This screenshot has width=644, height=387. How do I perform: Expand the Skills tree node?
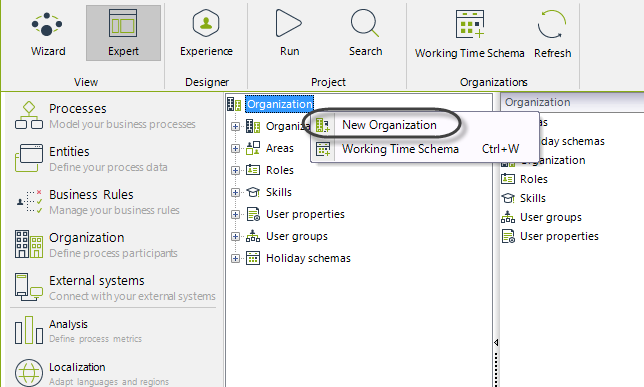click(x=235, y=192)
